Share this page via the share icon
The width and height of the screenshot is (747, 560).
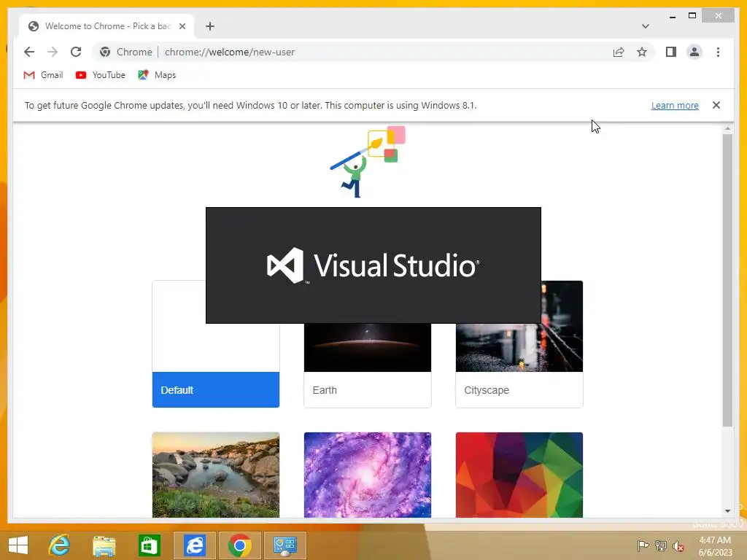click(619, 52)
